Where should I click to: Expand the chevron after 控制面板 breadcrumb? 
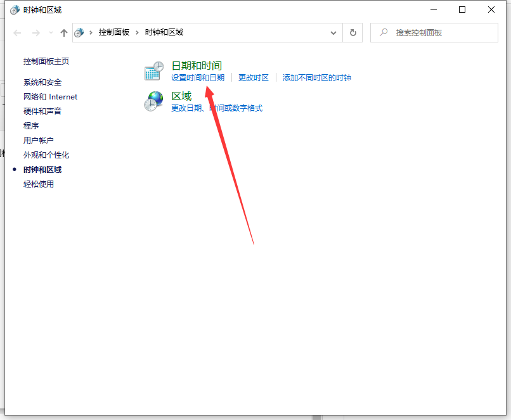(x=137, y=32)
